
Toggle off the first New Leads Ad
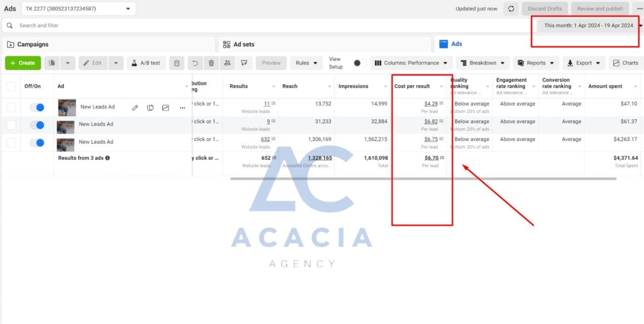(37, 107)
